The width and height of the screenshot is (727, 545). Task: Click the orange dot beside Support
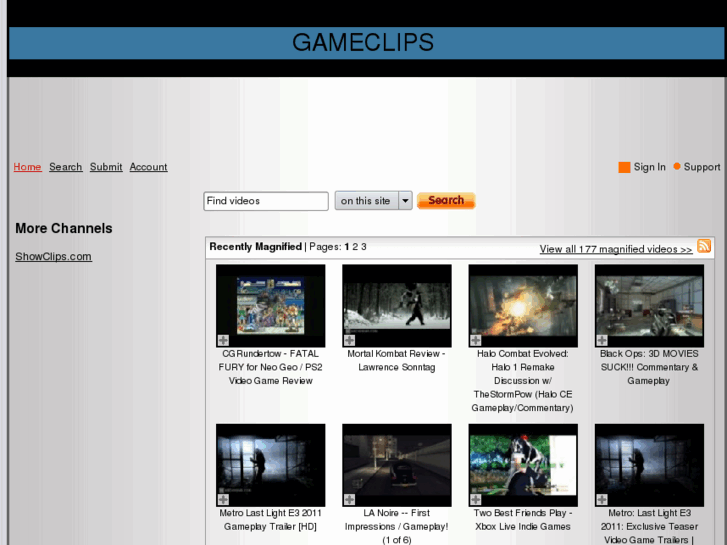(x=677, y=166)
